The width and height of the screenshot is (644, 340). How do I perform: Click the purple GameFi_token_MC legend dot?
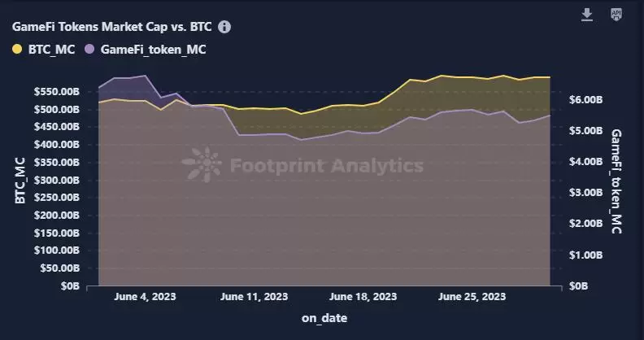tap(89, 50)
